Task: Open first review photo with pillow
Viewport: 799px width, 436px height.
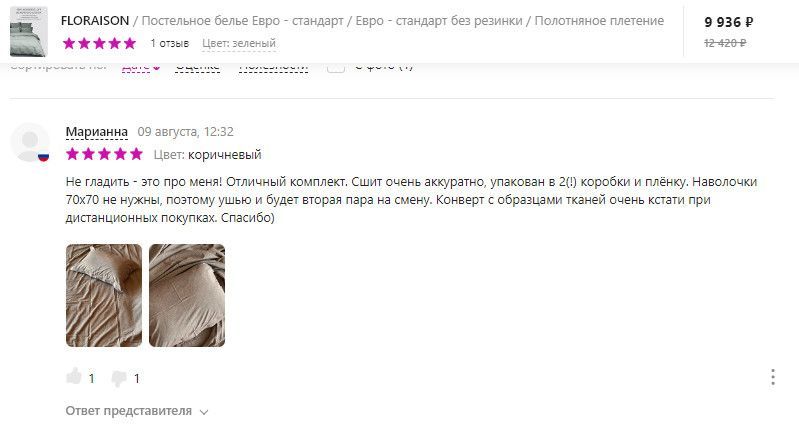Action: [104, 295]
